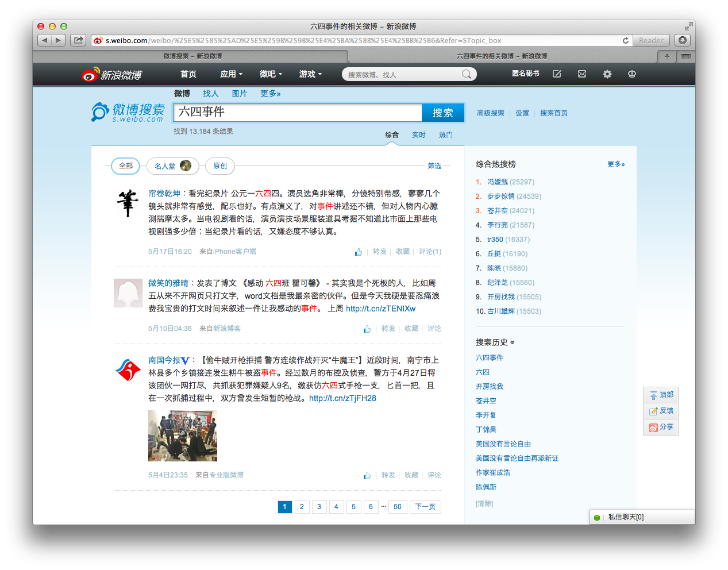Select the 全部 filter
This screenshot has height=570, width=728.
[126, 166]
